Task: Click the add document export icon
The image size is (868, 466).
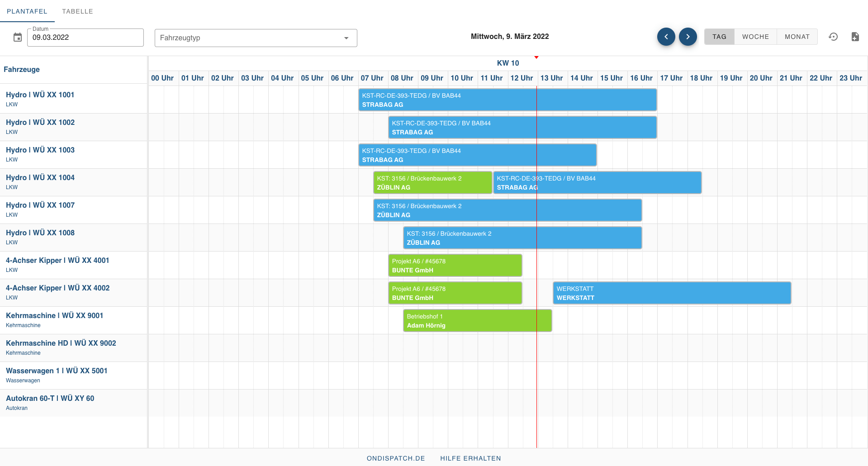Action: pyautogui.click(x=854, y=37)
